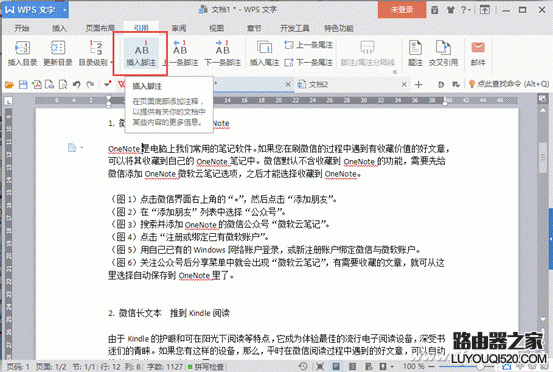
Task: Click the open folder icon in quick toolbar
Action: [x=9, y=85]
